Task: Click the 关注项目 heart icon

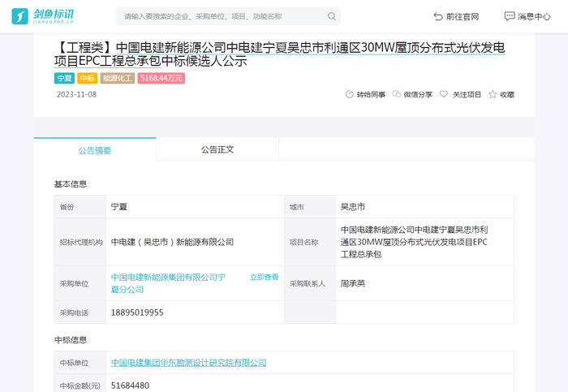Action: point(444,94)
